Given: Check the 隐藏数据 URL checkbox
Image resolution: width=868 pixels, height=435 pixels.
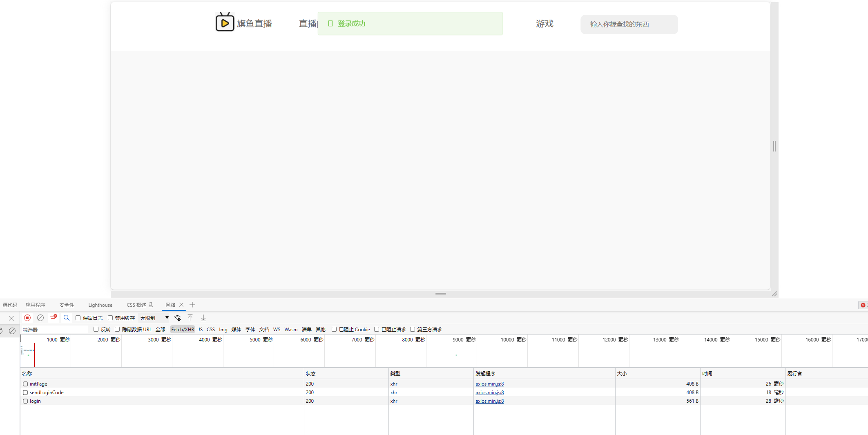Looking at the screenshot, I should tap(117, 329).
